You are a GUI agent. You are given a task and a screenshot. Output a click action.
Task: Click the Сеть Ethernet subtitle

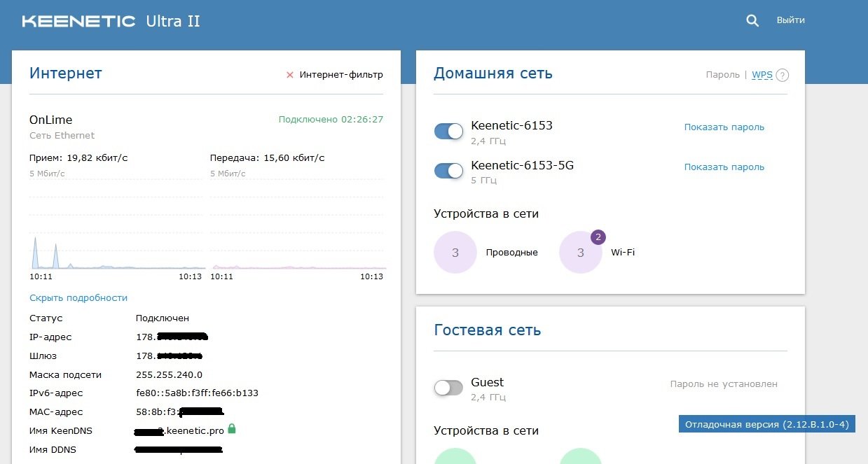coord(62,136)
